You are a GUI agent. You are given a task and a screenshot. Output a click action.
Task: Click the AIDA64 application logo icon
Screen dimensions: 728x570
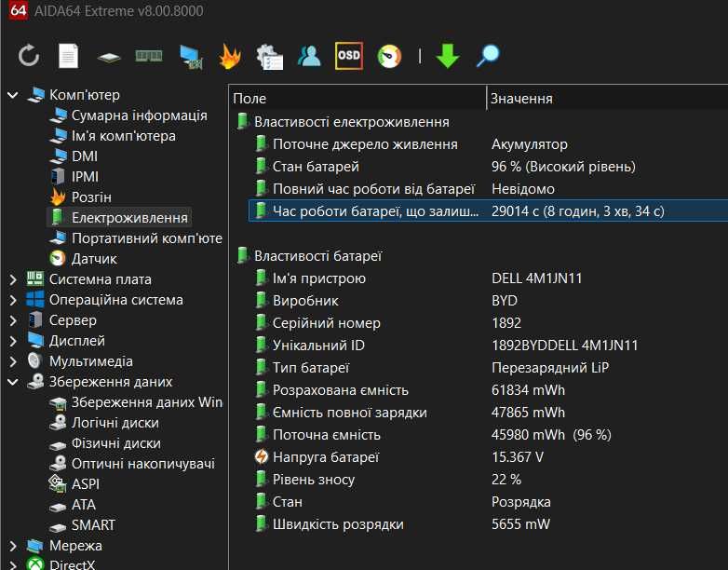[18, 9]
